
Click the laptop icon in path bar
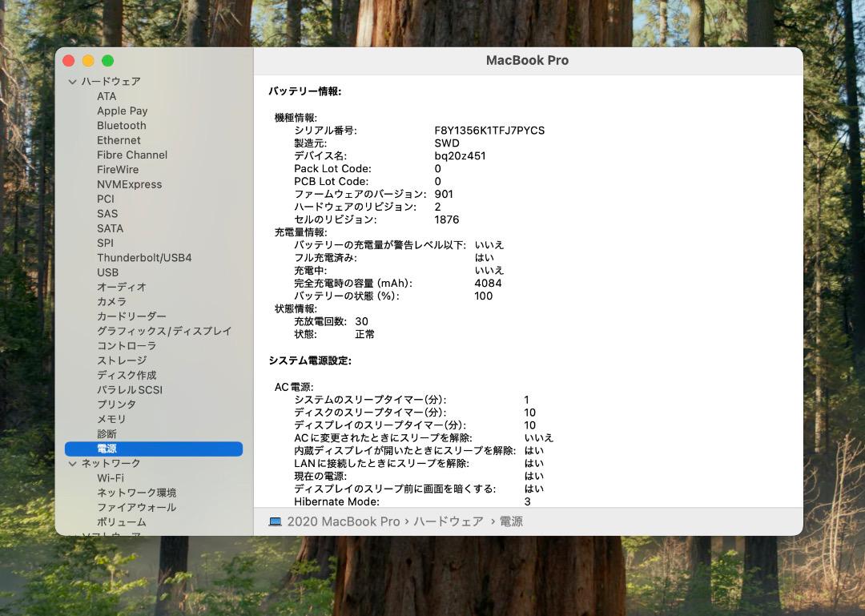(x=275, y=521)
